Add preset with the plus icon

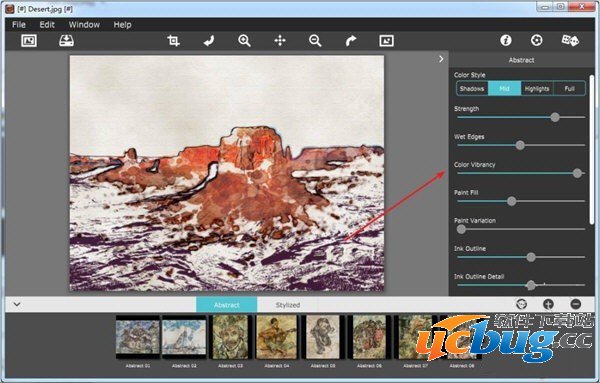point(548,304)
